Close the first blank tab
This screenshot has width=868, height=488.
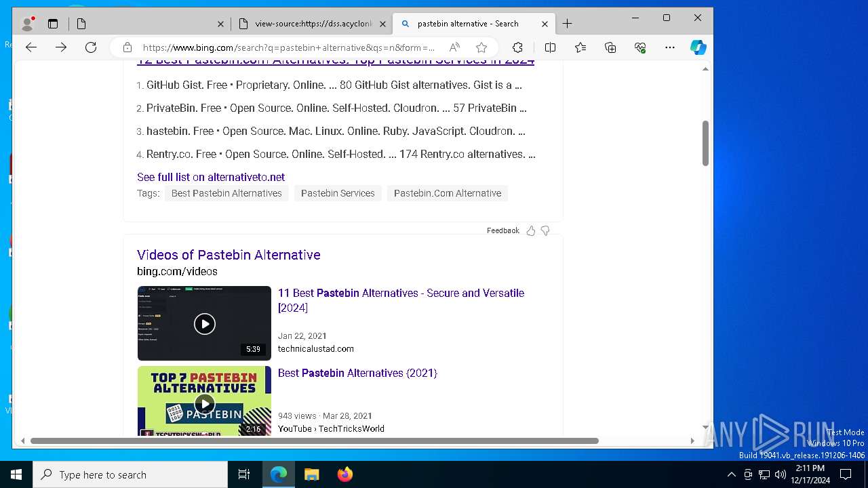(x=220, y=24)
